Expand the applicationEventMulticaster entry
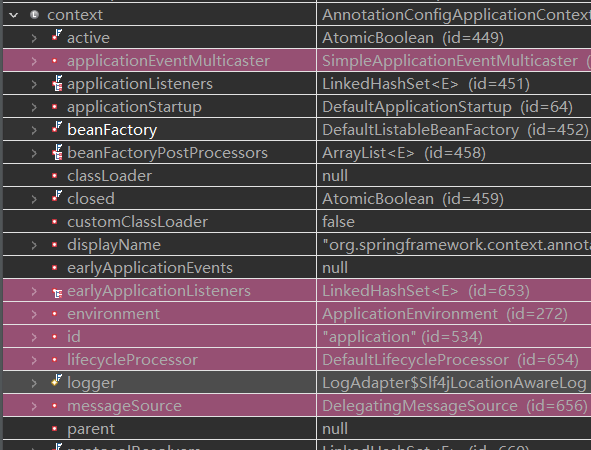The width and height of the screenshot is (591, 450). point(34,61)
